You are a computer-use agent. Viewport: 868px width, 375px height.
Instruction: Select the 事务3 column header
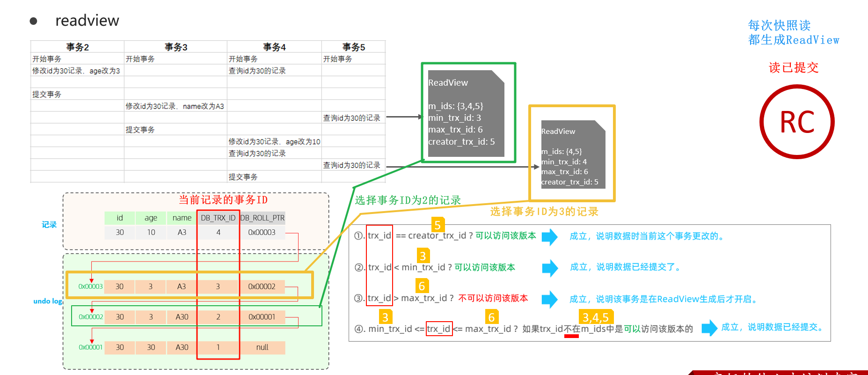tap(176, 47)
